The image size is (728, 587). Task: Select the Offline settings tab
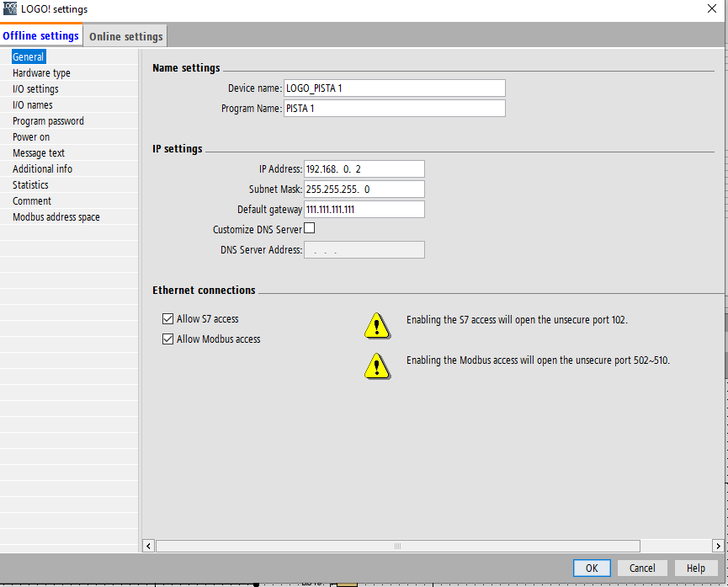point(41,35)
